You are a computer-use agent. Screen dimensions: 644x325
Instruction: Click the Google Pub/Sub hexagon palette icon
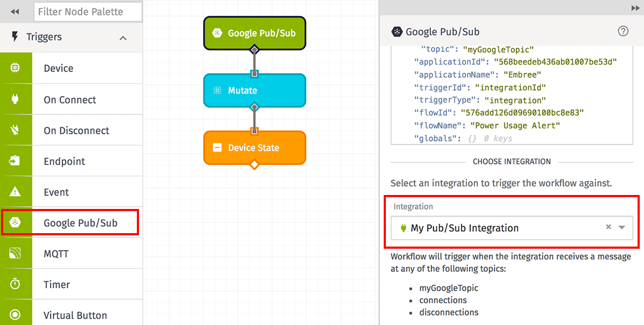click(15, 223)
